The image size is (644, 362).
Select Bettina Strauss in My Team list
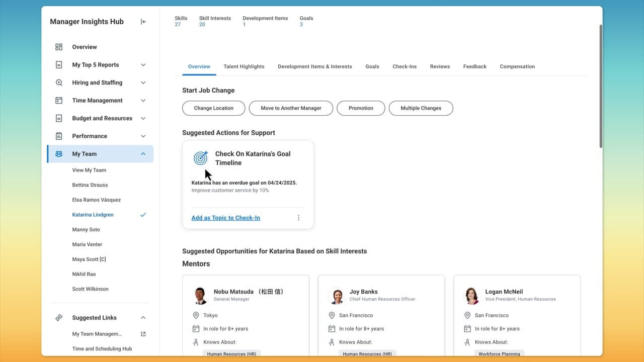90,185
